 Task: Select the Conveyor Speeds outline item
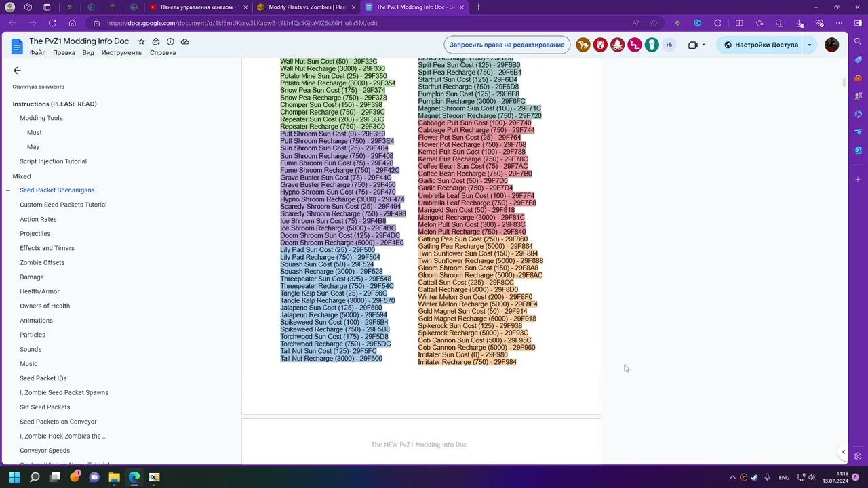point(45,451)
